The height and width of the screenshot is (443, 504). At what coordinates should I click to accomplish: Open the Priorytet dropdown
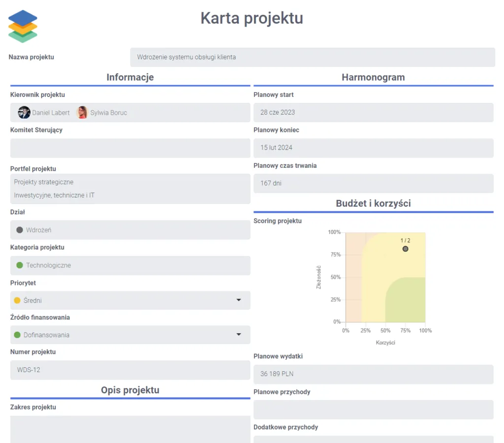[239, 300]
